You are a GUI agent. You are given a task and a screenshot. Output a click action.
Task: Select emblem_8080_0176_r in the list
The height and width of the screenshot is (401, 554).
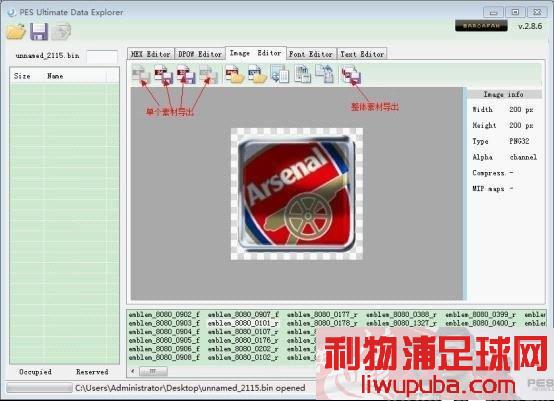pyautogui.click(x=243, y=340)
